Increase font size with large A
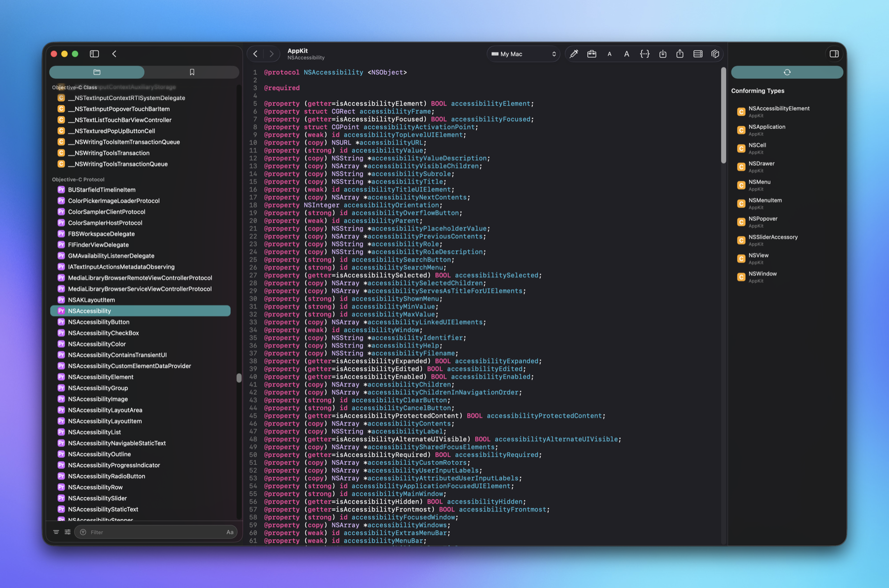The width and height of the screenshot is (889, 588). pyautogui.click(x=627, y=54)
